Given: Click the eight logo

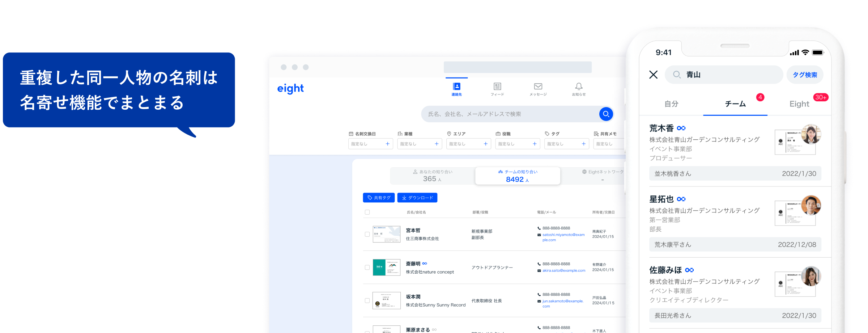Looking at the screenshot, I should coord(290,89).
